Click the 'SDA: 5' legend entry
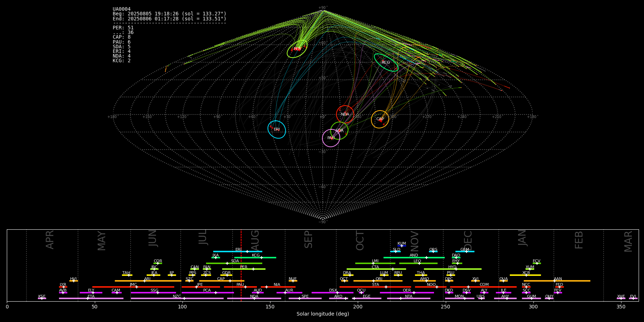The width and height of the screenshot is (644, 322). pos(122,47)
